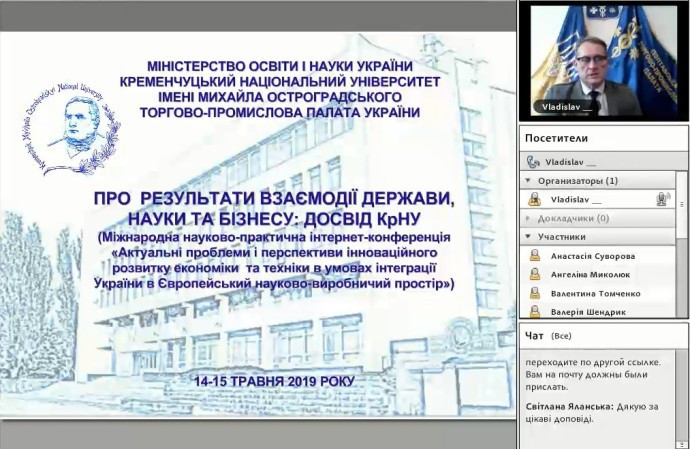Image resolution: width=690 pixels, height=449 pixels.
Task: Click the (Все) chat recipient label
Action: point(562,336)
